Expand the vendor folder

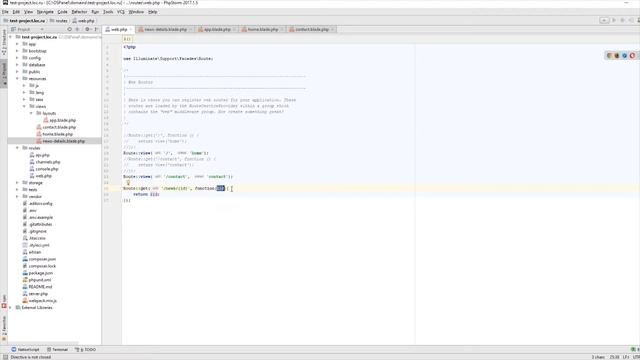tap(17, 196)
